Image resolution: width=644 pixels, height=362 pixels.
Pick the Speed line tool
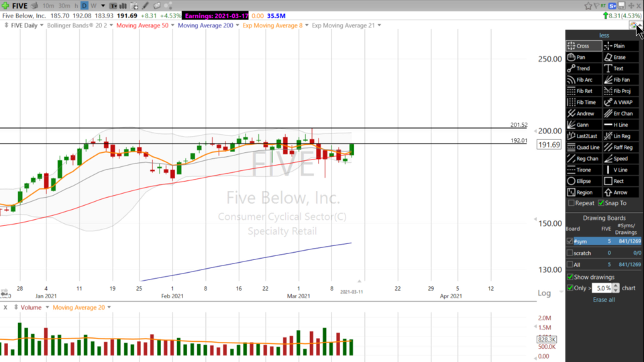tap(621, 159)
